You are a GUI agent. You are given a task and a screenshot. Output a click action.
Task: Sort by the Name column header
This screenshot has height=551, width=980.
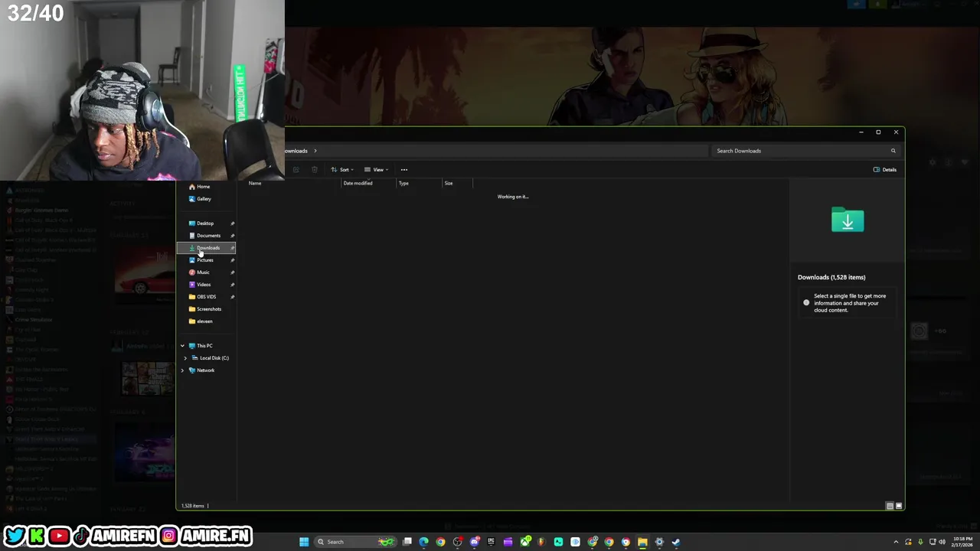(x=255, y=184)
